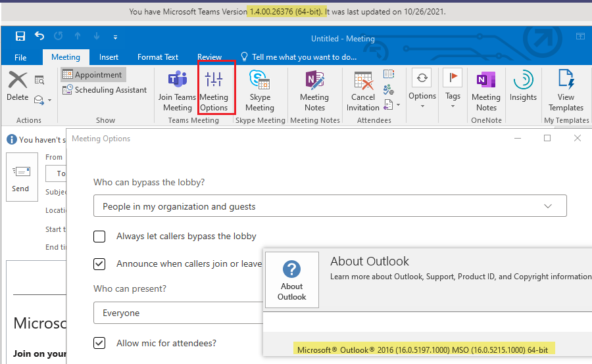Uncheck Announce when callers join or leave

[x=99, y=264]
